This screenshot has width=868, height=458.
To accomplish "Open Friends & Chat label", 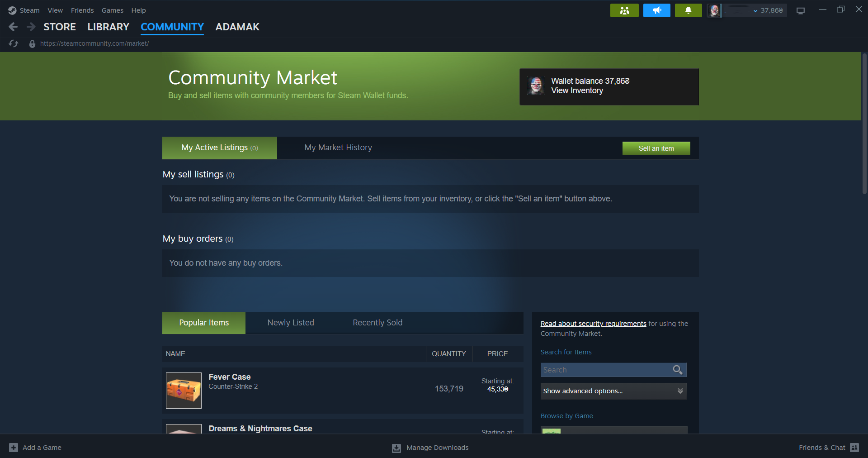I will point(822,448).
